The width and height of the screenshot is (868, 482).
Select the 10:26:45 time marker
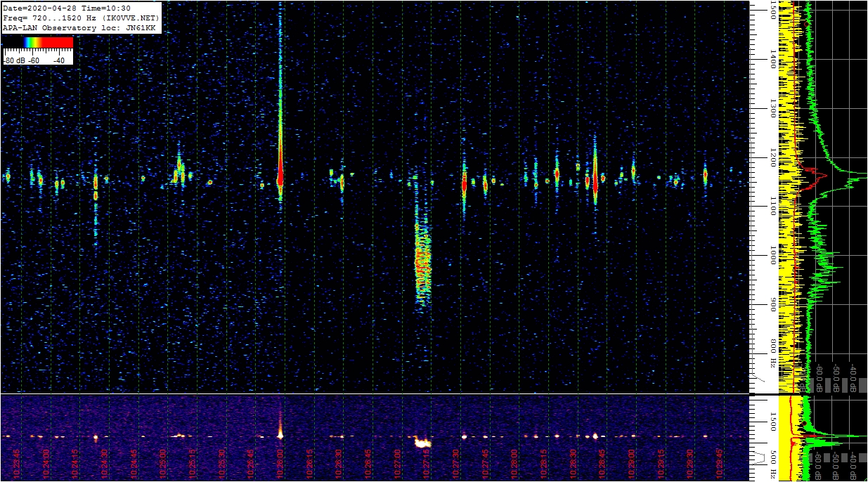pyautogui.click(x=368, y=464)
